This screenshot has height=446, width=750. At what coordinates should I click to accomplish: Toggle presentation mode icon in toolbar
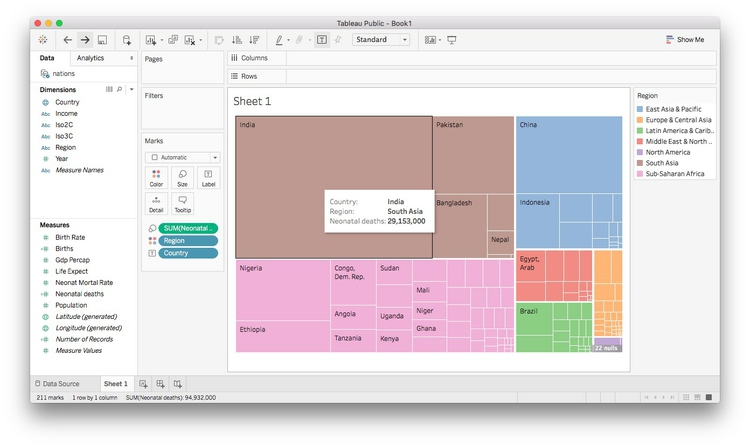click(x=452, y=40)
